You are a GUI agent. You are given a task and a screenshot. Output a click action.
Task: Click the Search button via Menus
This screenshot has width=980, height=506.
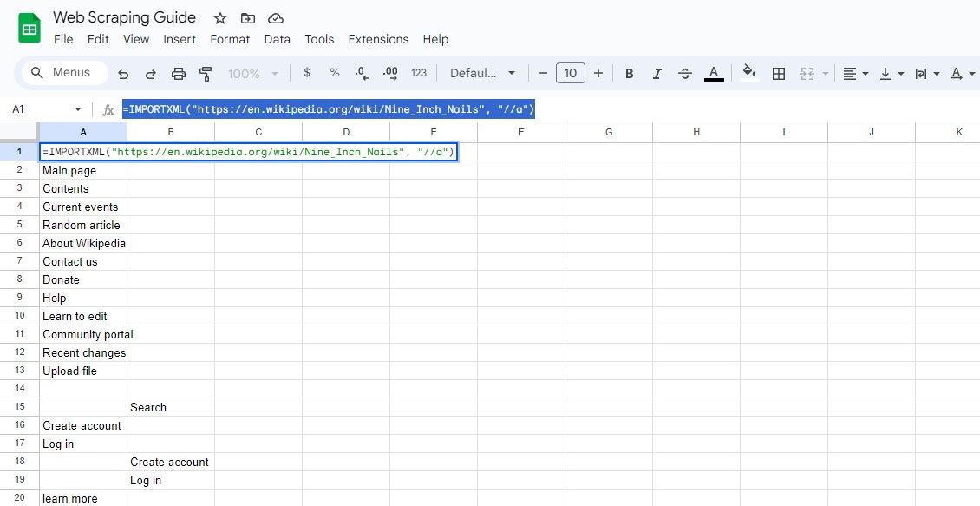[62, 73]
